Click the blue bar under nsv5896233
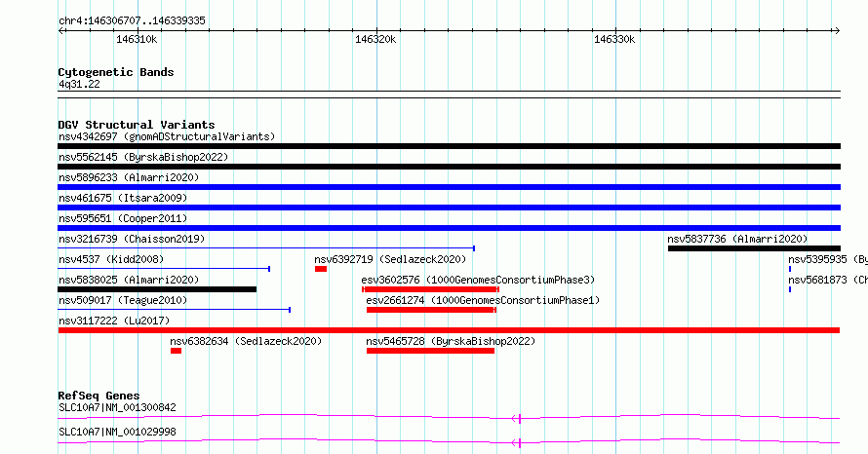868x454 pixels. click(449, 187)
